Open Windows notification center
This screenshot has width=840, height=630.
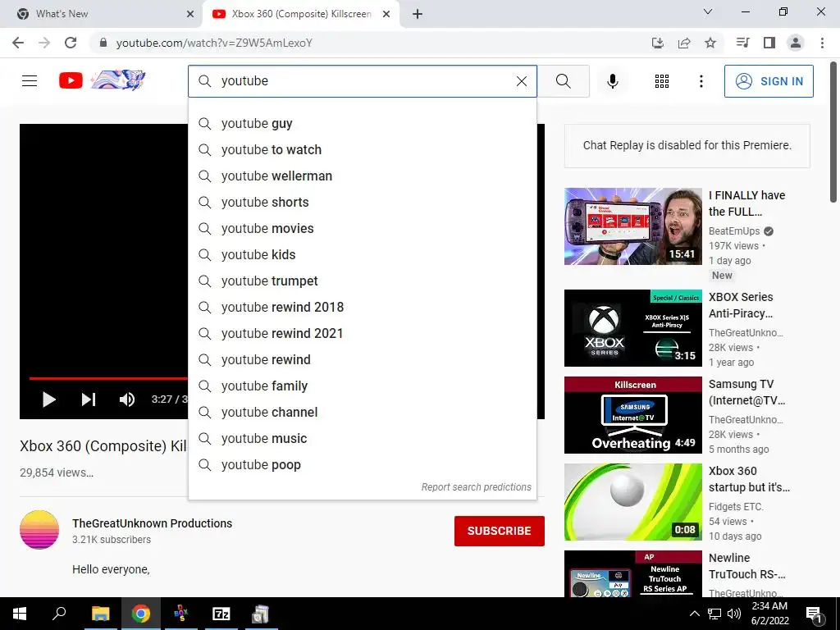coord(814,614)
